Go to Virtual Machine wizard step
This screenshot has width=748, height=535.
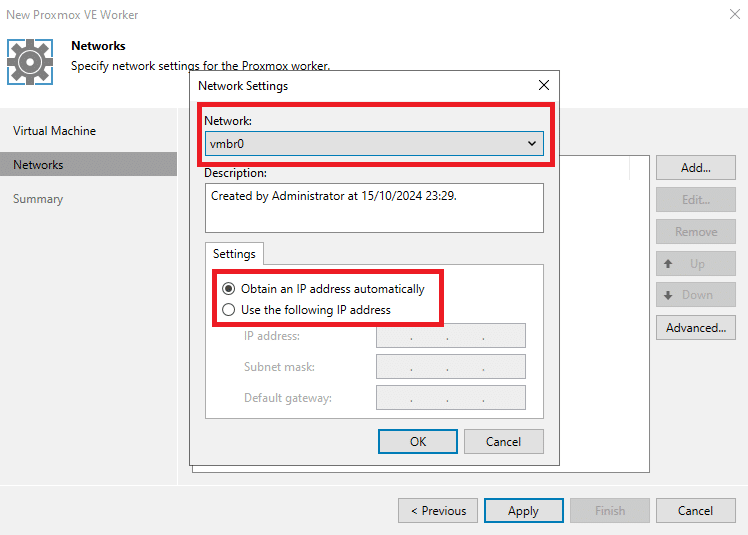point(54,131)
